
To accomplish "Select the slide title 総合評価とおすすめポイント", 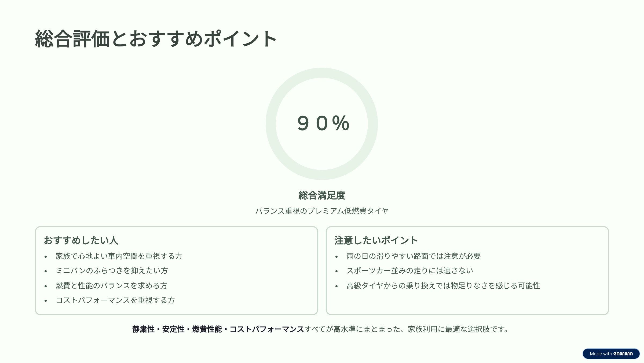I will [x=156, y=39].
